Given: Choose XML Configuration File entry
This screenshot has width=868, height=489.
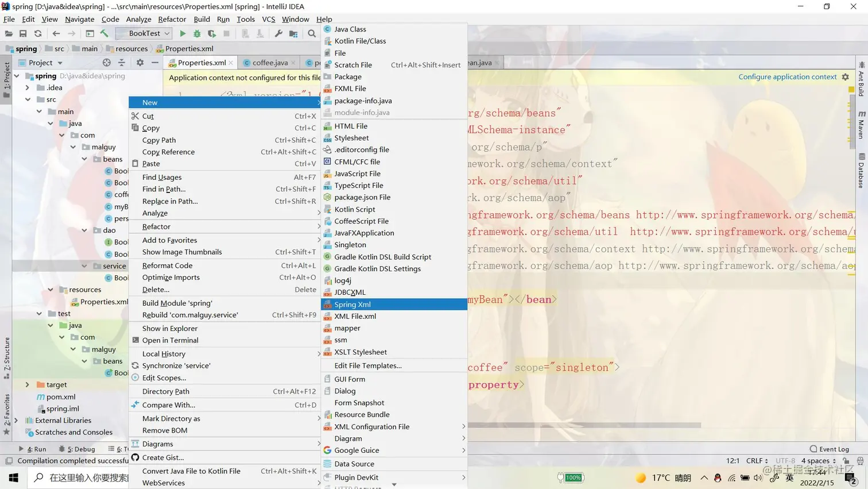Looking at the screenshot, I should [x=394, y=427].
